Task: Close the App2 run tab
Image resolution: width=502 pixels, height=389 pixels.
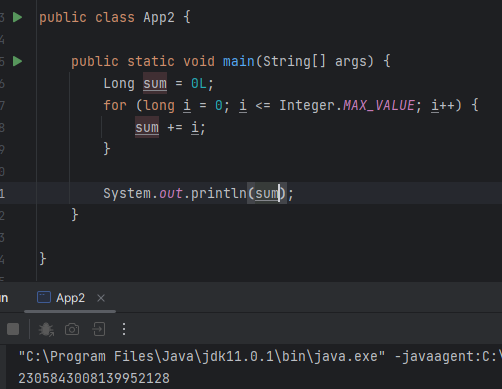Action: coord(101,298)
